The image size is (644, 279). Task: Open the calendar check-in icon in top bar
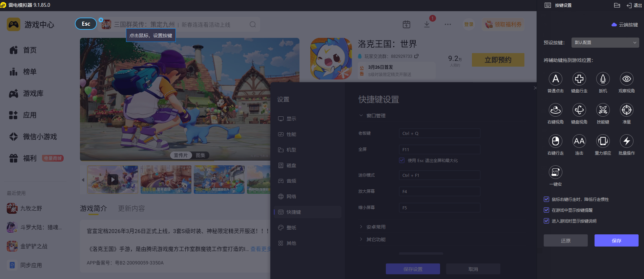coord(407,24)
